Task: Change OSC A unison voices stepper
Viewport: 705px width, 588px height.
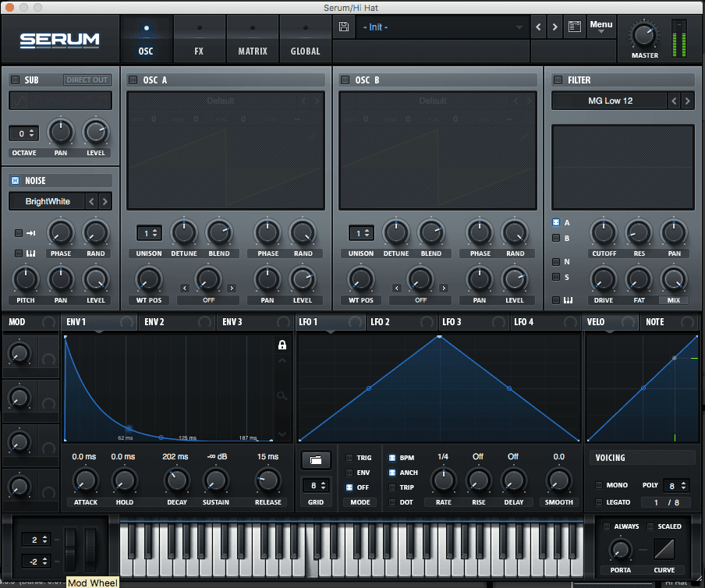Action: (149, 233)
